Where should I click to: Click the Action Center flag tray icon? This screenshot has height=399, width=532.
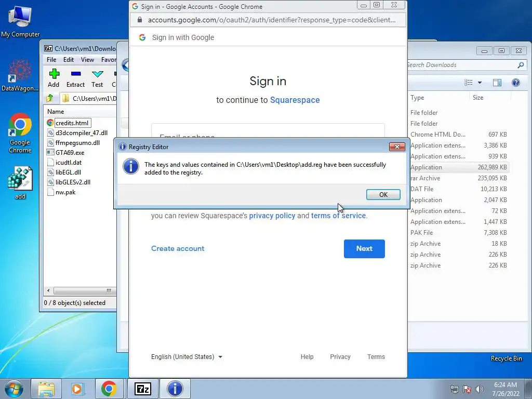tap(467, 389)
